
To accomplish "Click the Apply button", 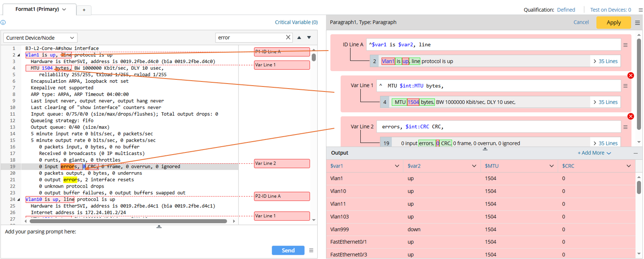I will pos(613,23).
